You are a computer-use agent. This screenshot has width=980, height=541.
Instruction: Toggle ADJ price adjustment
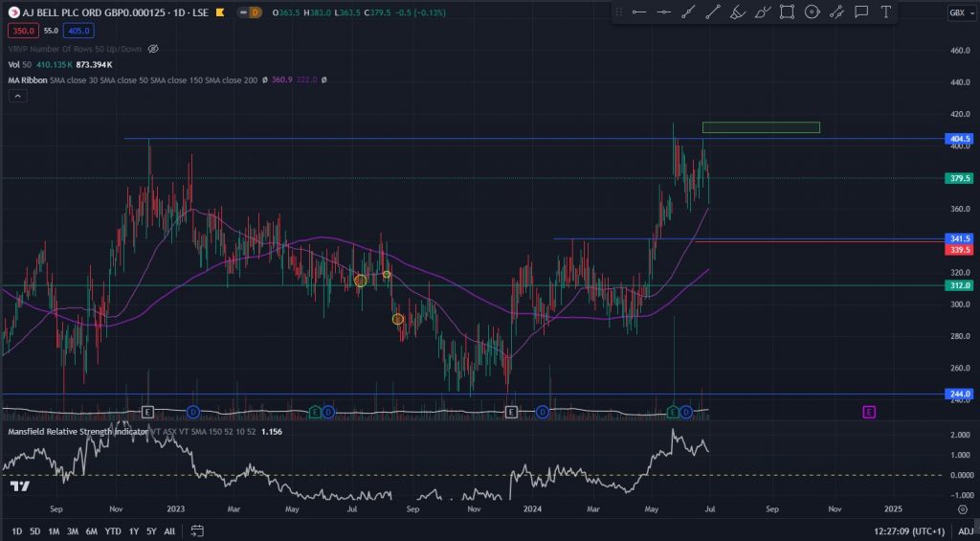point(966,530)
